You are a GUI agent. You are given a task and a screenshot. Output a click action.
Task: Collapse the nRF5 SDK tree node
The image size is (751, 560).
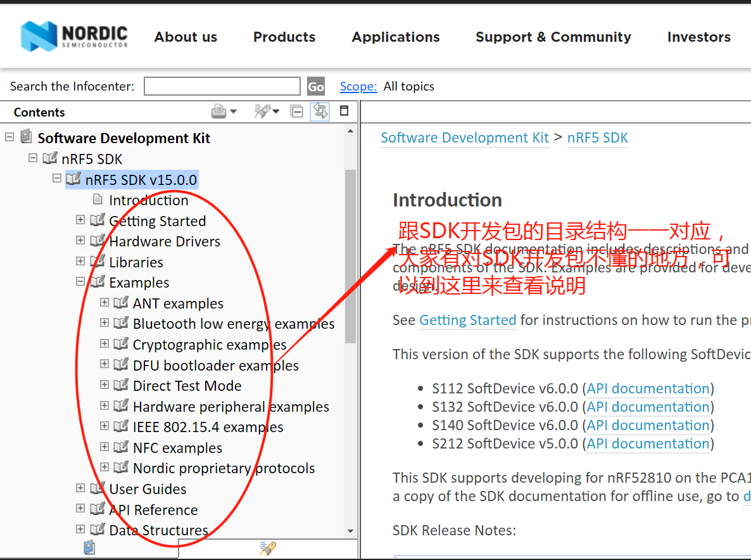(x=32, y=158)
